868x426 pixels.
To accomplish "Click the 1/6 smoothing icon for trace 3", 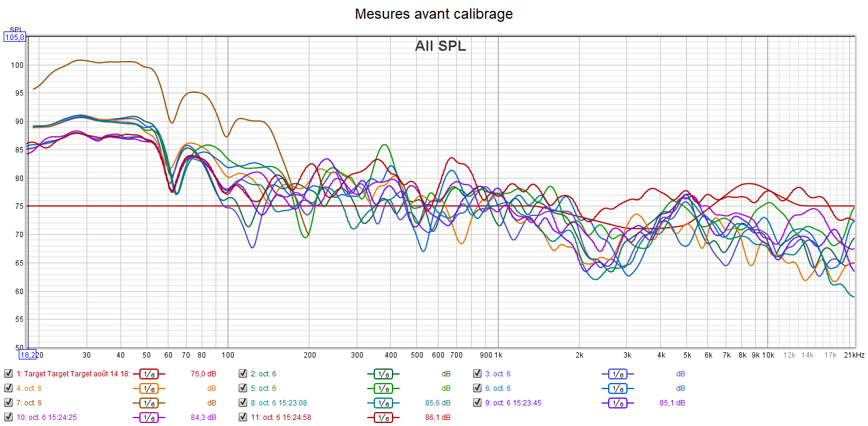I will [617, 374].
